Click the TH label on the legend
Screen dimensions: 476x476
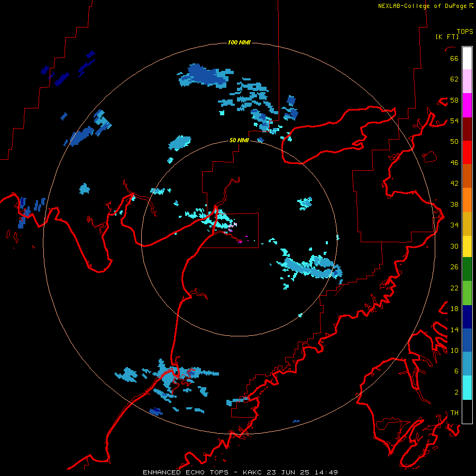coord(454,413)
